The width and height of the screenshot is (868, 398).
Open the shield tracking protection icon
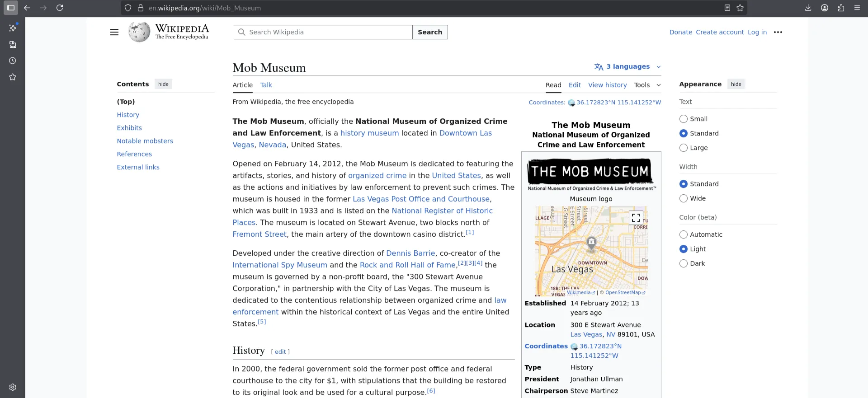tap(128, 8)
